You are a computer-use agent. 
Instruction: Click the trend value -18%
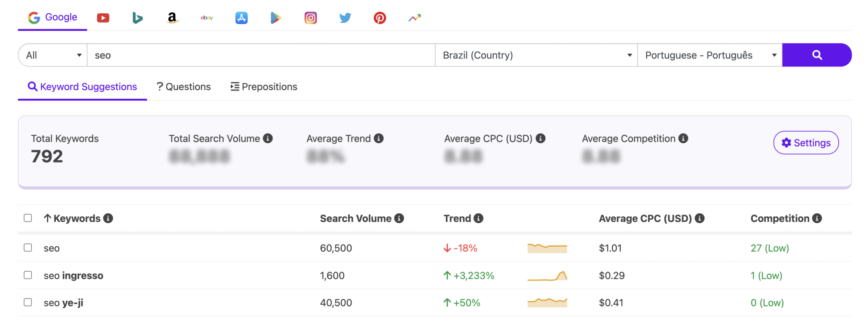[461, 248]
